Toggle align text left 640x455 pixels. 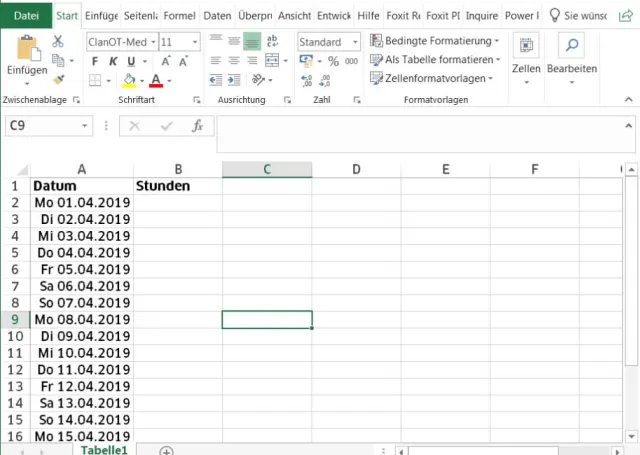[216, 61]
